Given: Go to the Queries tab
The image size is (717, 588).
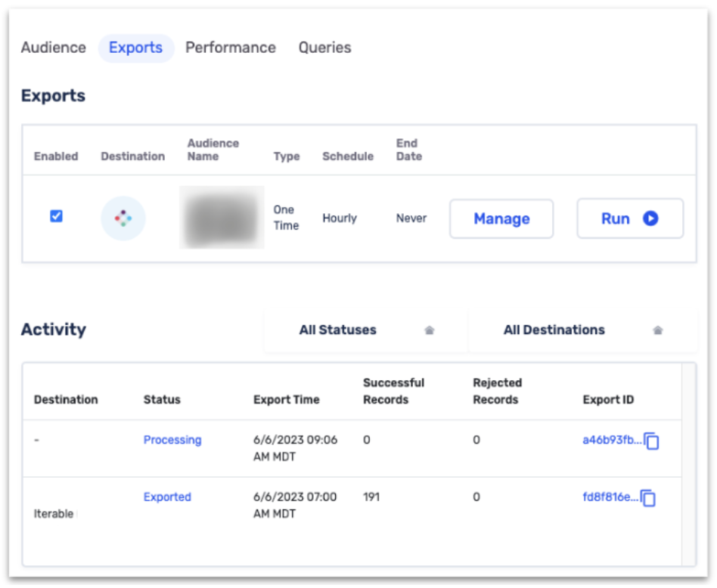Looking at the screenshot, I should click(x=324, y=48).
